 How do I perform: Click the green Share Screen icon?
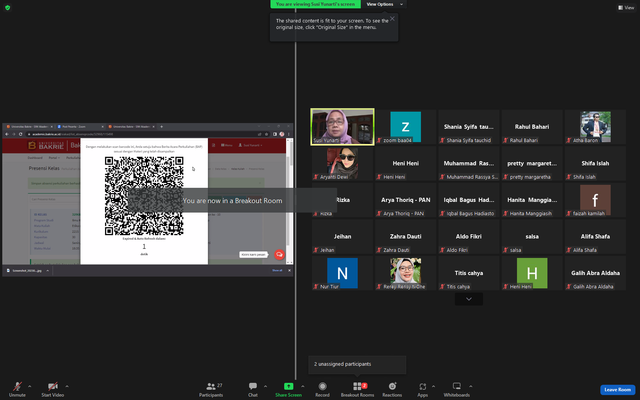(x=289, y=386)
